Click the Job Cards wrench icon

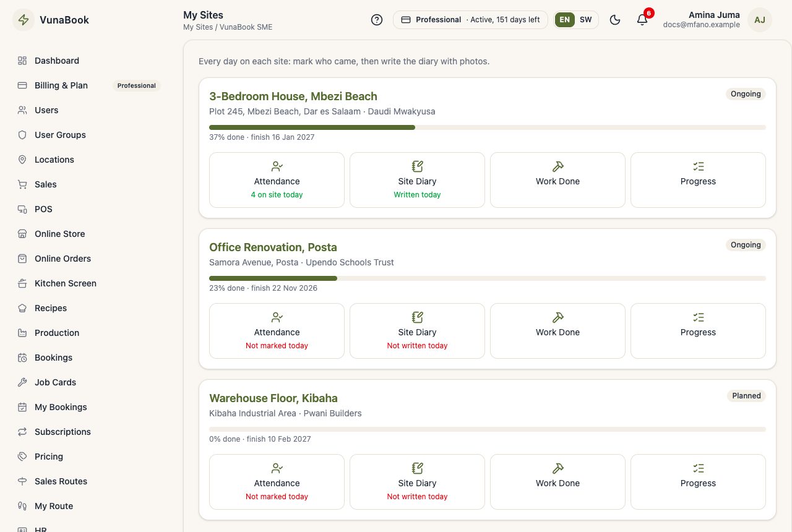point(22,382)
